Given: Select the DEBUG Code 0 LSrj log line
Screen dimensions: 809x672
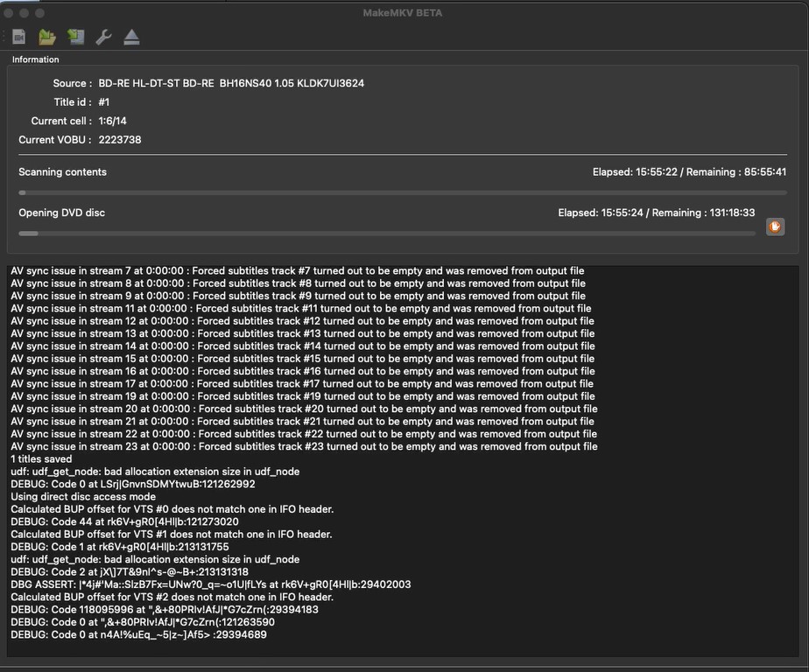Looking at the screenshot, I should [132, 484].
